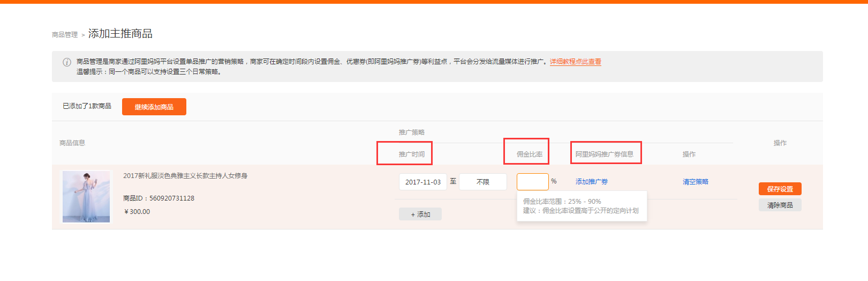Click the 推广时间 column header
This screenshot has height=281, width=868.
(x=411, y=154)
